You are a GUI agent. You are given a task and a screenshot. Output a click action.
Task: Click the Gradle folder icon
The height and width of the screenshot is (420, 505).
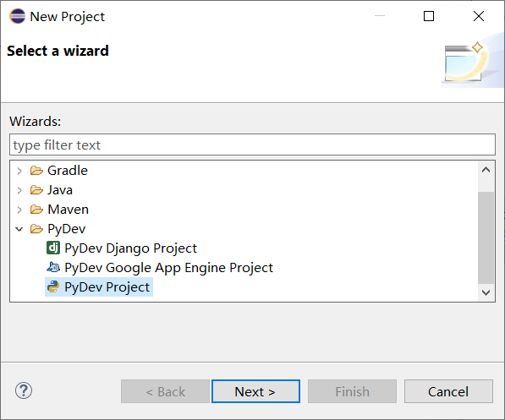click(x=36, y=170)
